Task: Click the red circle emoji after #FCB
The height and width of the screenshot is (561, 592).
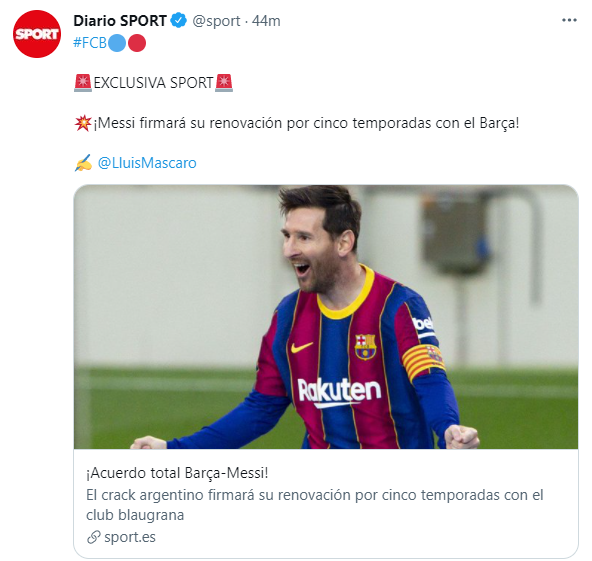Action: 137,43
